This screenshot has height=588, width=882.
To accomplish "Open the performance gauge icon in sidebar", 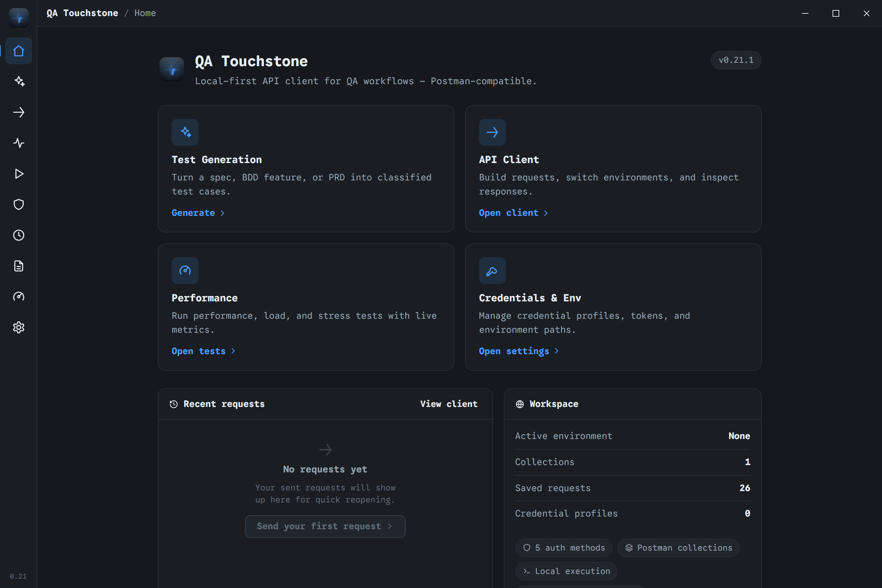I will pyautogui.click(x=18, y=297).
